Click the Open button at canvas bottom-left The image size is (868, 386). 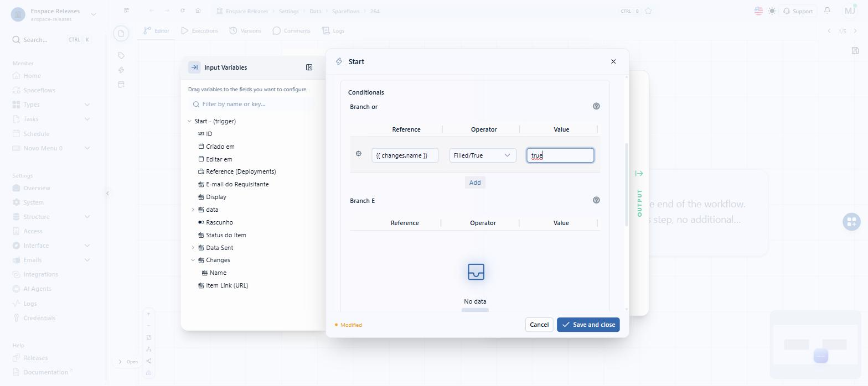tap(127, 362)
